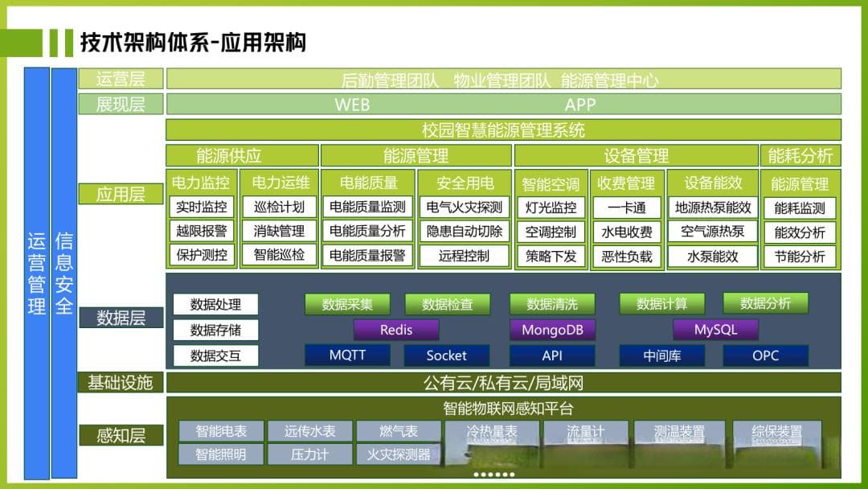
Task: Click the 隐患自动切除 item
Action: (465, 232)
